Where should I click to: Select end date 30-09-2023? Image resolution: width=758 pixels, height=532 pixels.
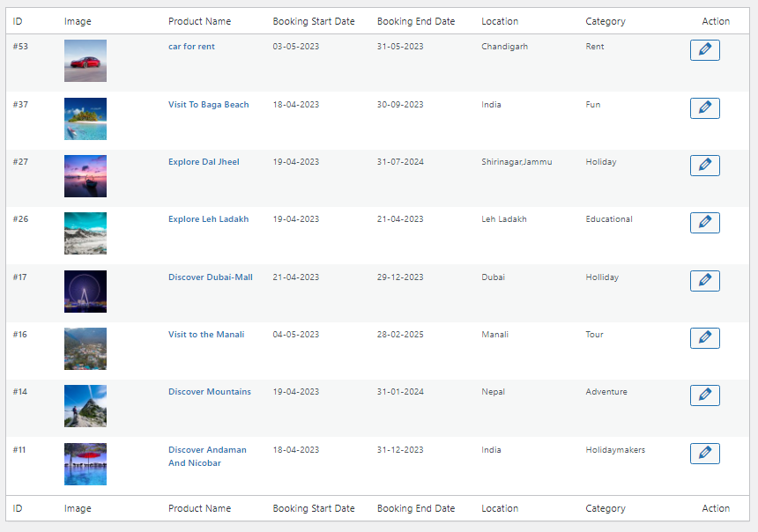400,104
